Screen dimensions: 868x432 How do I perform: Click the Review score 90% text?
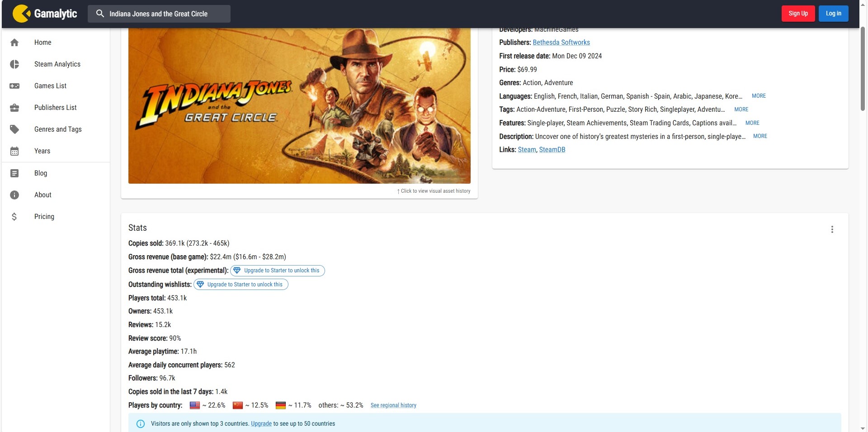pos(155,338)
